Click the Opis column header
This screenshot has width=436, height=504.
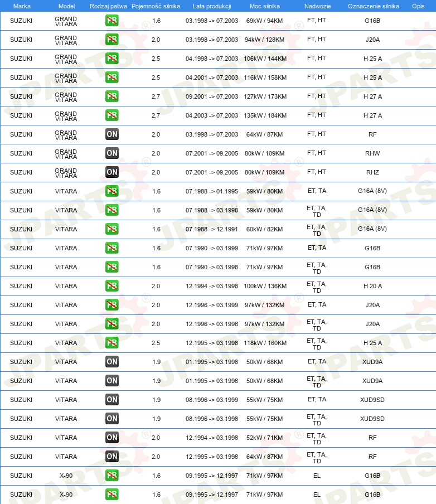[418, 6]
